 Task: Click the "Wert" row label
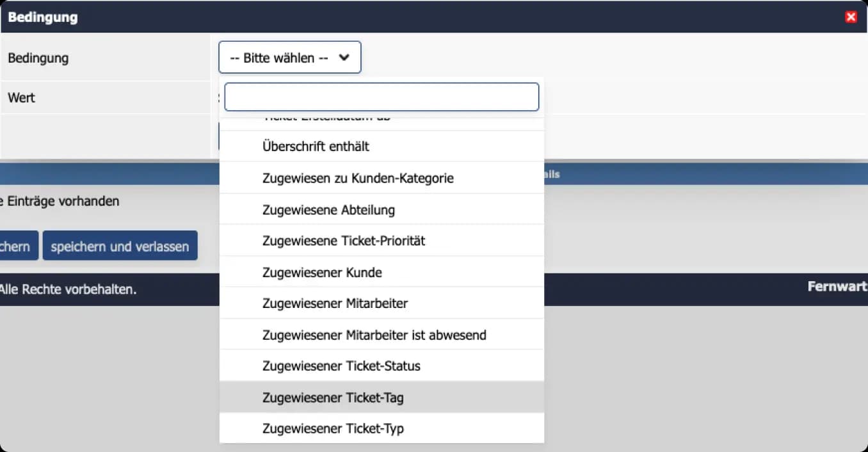click(x=22, y=98)
